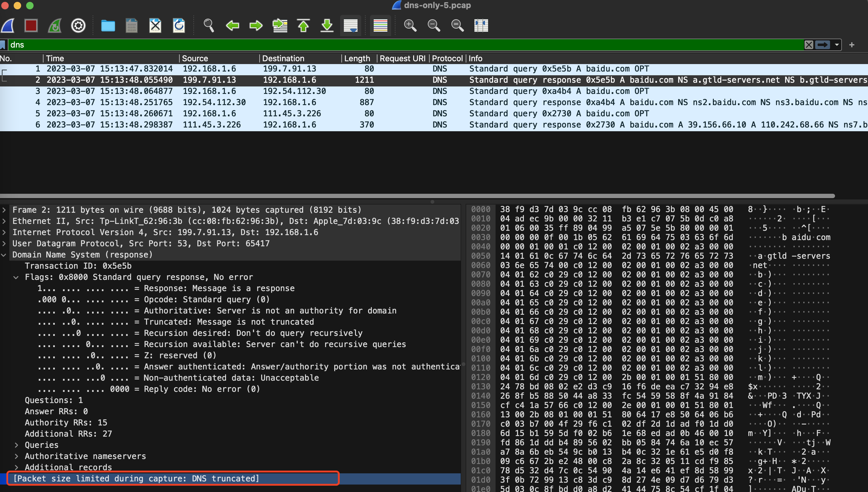The height and width of the screenshot is (492, 868).
Task: Open display filter history dropdown
Action: (x=837, y=44)
